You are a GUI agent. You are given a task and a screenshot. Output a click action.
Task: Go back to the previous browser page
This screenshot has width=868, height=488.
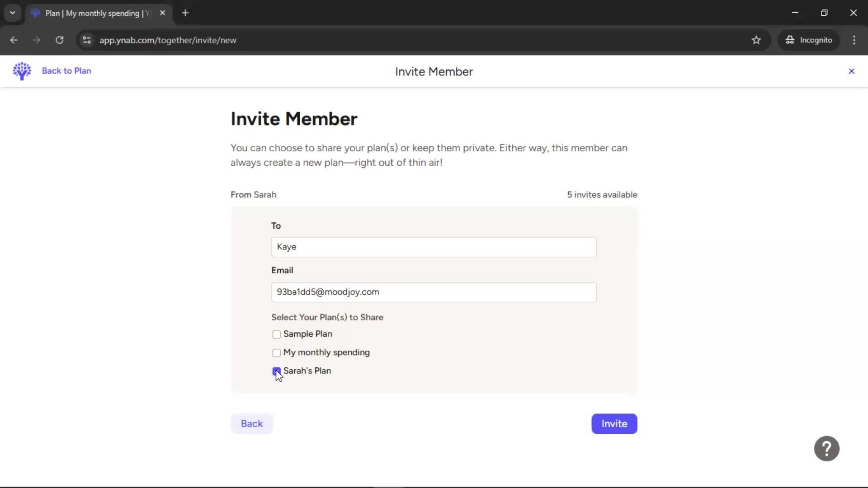tap(14, 40)
